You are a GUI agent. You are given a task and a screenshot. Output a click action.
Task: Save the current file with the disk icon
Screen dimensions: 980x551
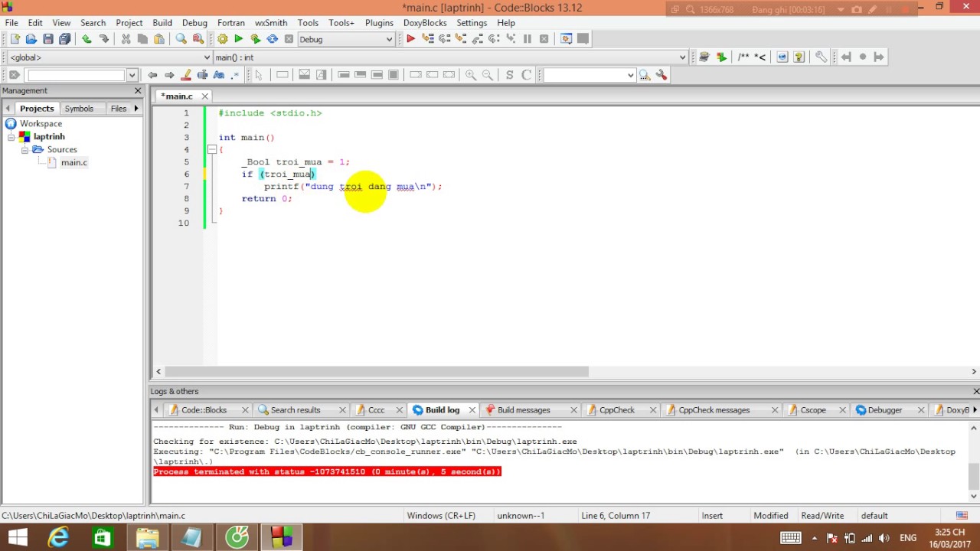(x=48, y=39)
